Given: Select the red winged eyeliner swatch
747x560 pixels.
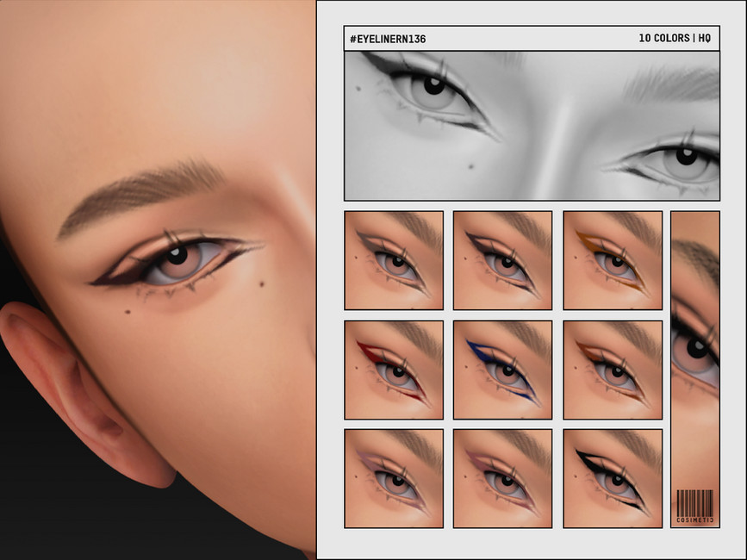Looking at the screenshot, I should point(394,369).
